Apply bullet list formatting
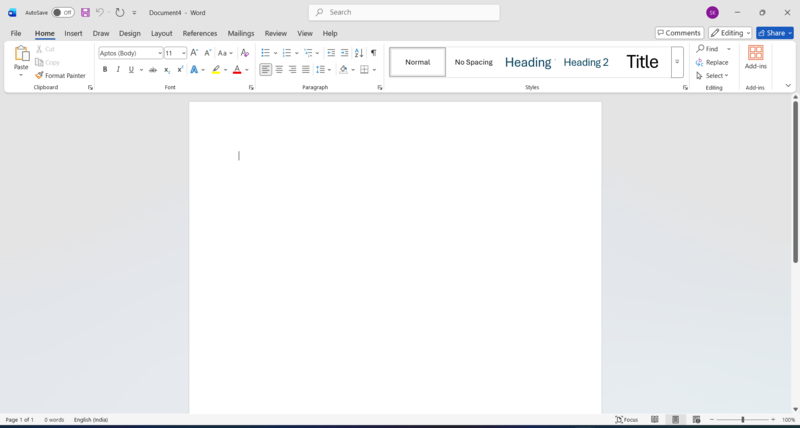 pyautogui.click(x=265, y=53)
